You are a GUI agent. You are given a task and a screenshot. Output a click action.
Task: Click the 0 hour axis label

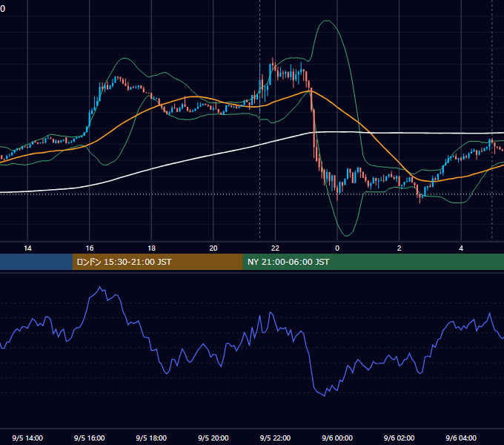click(x=337, y=248)
